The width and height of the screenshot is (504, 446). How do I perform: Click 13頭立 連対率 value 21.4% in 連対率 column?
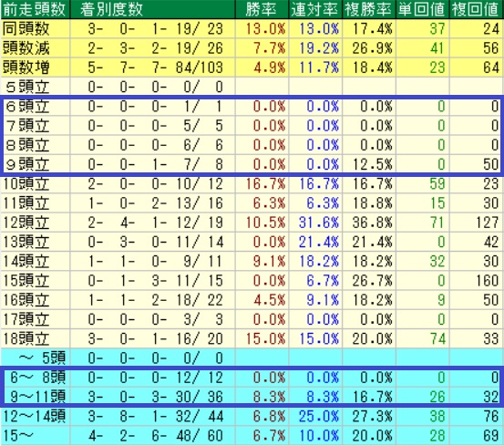(x=319, y=242)
